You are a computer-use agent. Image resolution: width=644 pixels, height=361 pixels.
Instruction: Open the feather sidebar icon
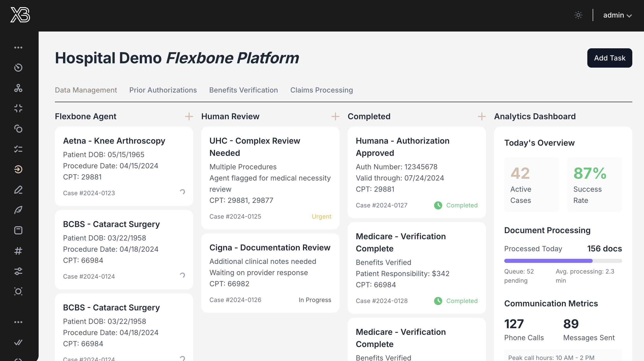18,210
